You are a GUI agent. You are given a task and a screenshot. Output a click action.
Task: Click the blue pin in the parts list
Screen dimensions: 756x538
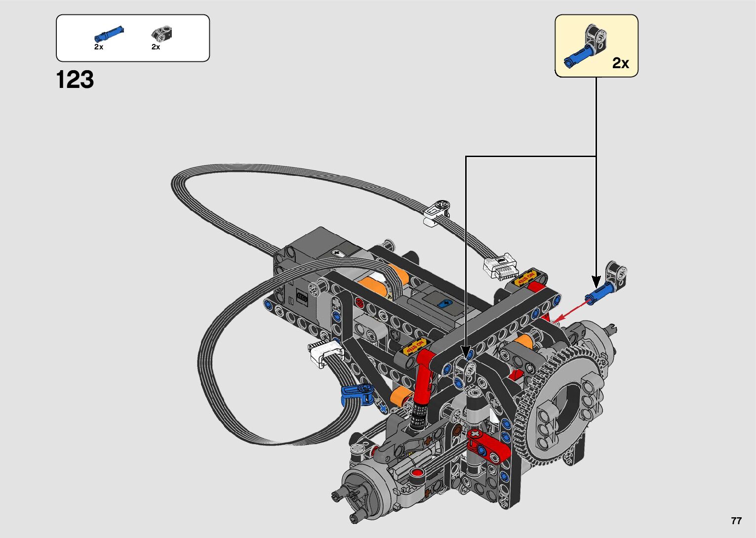coord(109,34)
